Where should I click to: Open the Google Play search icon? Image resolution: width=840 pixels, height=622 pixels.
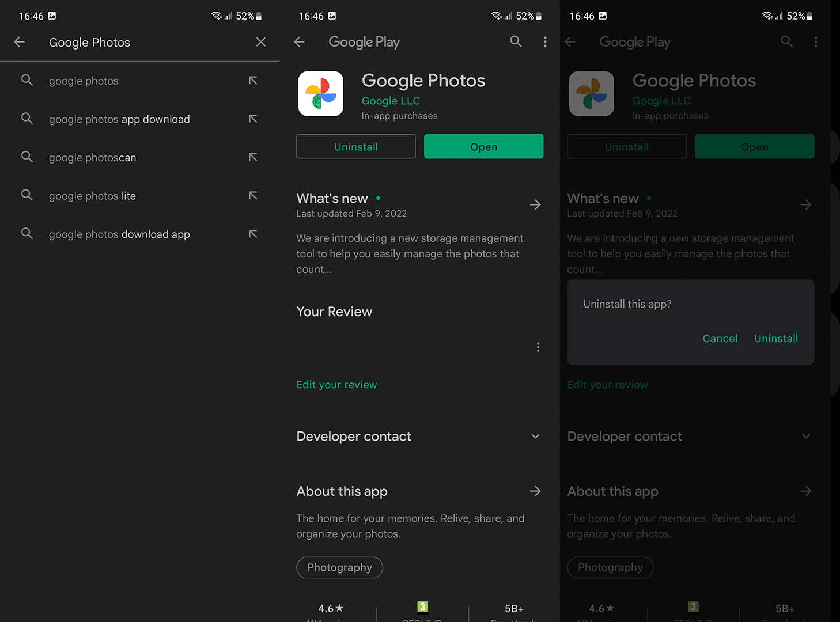pos(516,41)
